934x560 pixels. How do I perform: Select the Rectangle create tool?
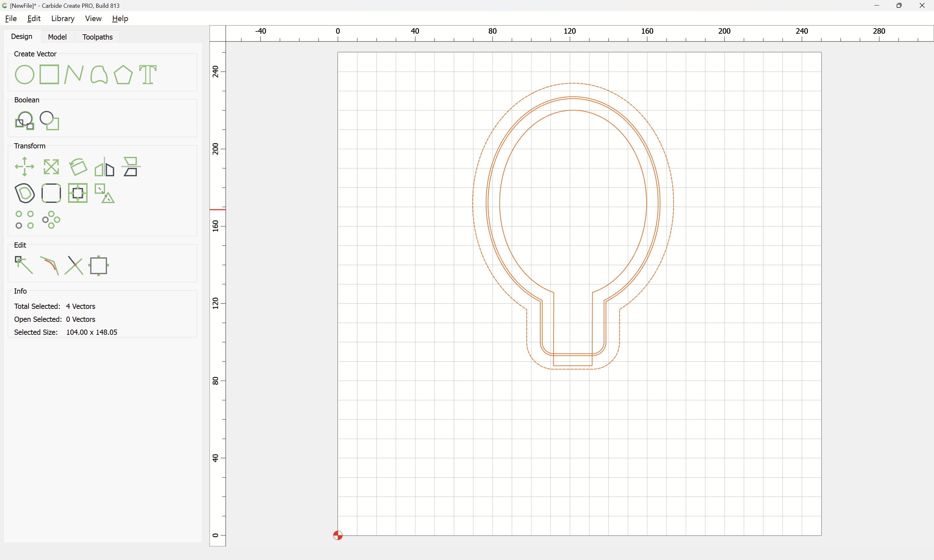click(x=49, y=74)
